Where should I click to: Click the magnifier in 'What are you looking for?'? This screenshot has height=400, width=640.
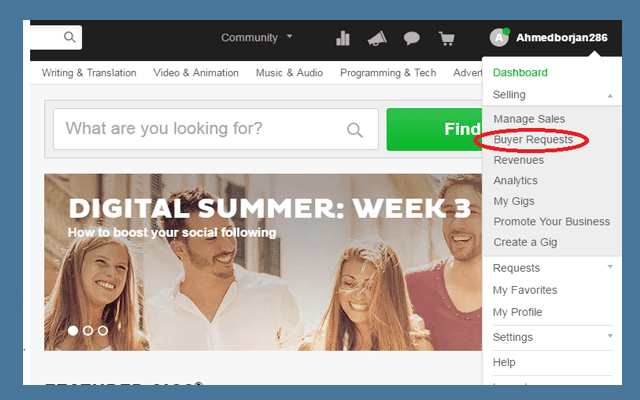355,130
